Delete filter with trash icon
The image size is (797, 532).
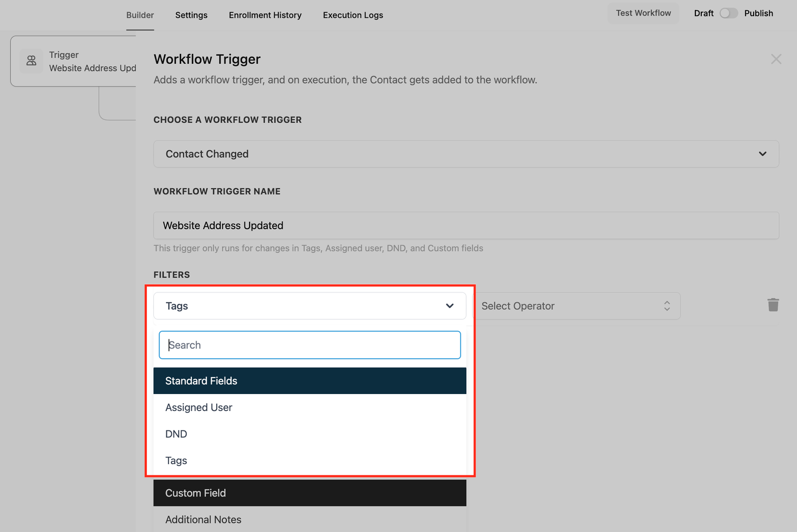tap(773, 305)
